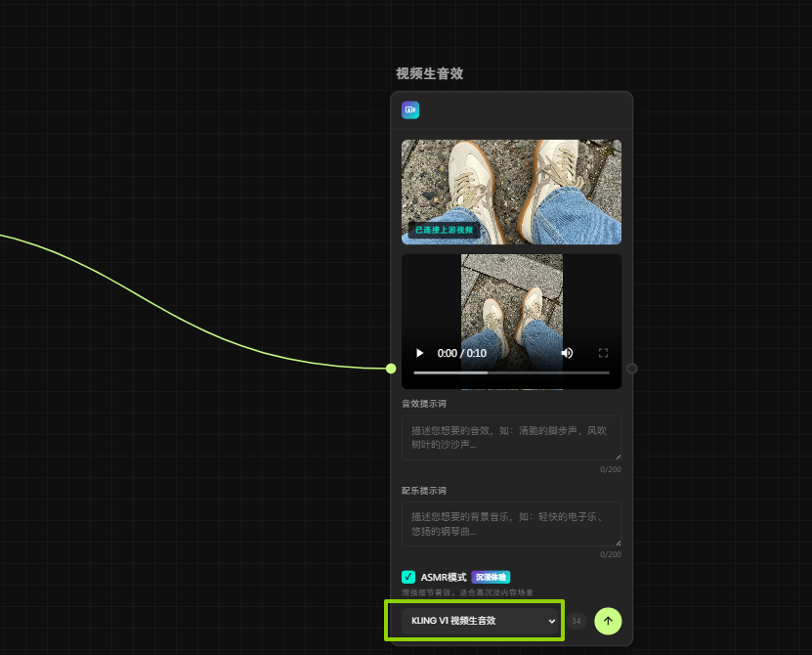
Task: Open the KLING V1 视频生音效 model dropdown
Action: [x=482, y=621]
